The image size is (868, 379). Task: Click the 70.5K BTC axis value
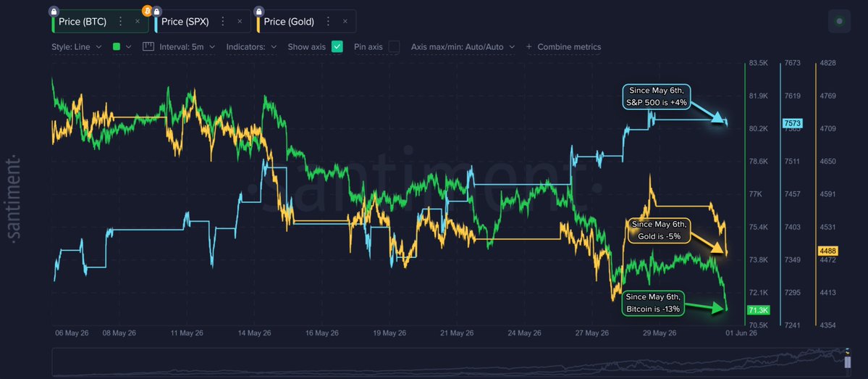(x=759, y=325)
